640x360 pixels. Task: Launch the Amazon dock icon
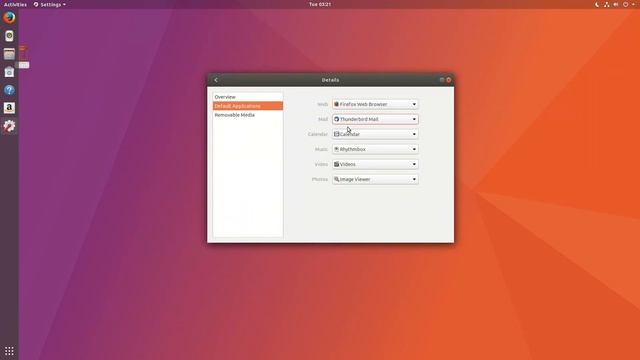click(9, 108)
